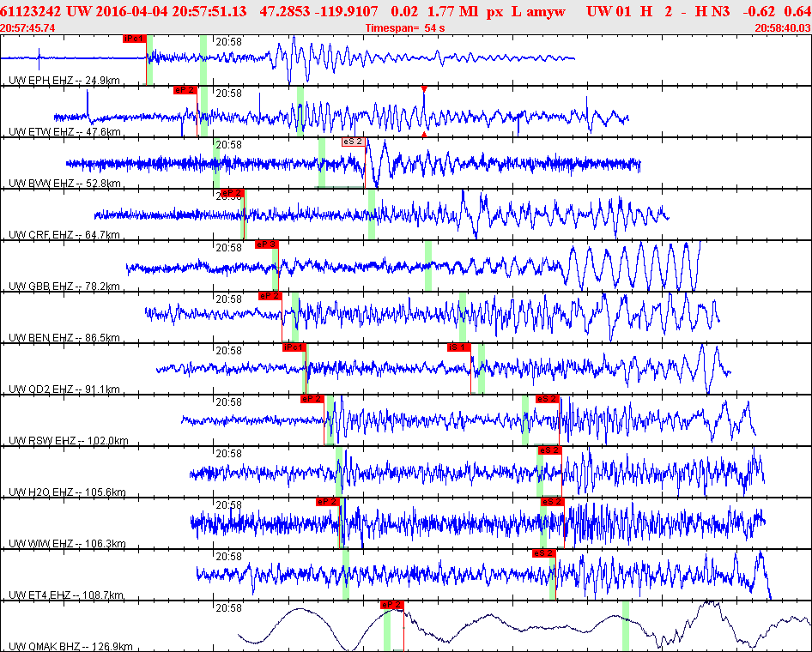Click the 20:58 time label on H2O trace
The image size is (812, 652).
coord(229,454)
